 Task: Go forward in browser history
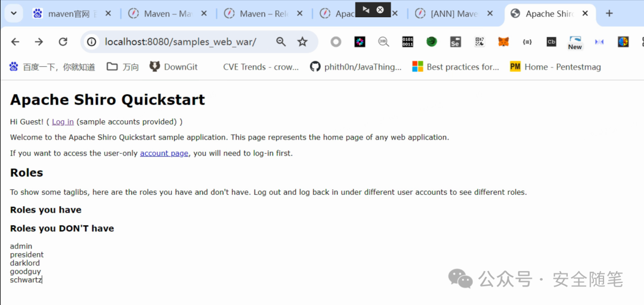pos(39,42)
